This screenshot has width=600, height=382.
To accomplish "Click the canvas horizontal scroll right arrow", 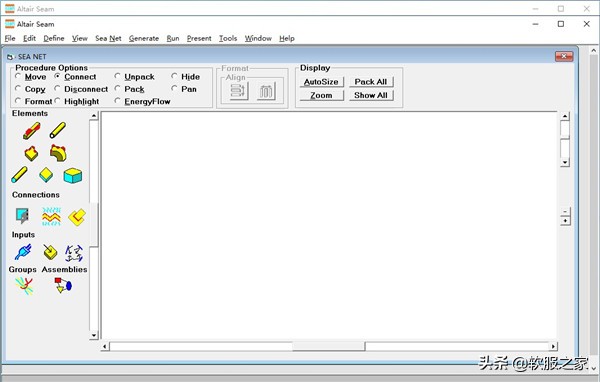I will tap(553, 346).
